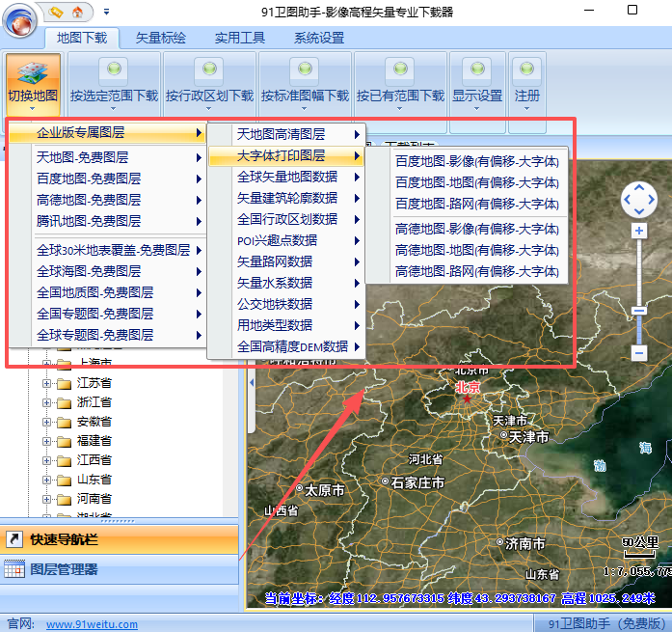Screen dimensions: 672x632
Task: Expand the 浙江省 tree node
Action: 46,402
